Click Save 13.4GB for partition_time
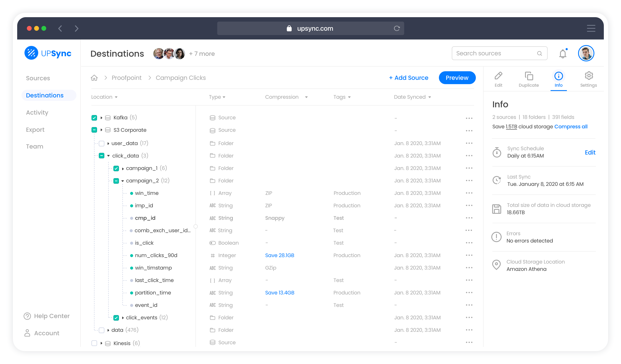This screenshot has height=364, width=621. pos(280,293)
